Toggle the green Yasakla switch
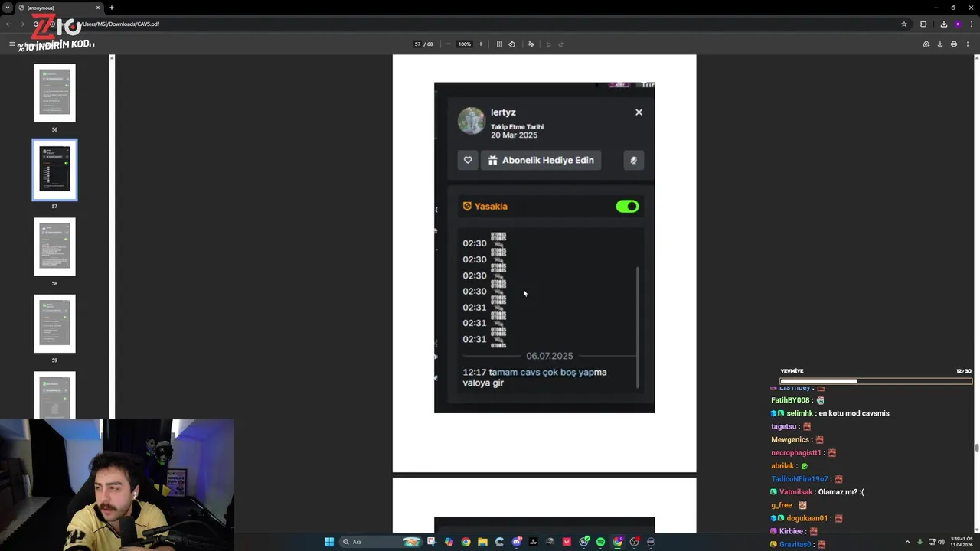This screenshot has height=551, width=980. (627, 207)
